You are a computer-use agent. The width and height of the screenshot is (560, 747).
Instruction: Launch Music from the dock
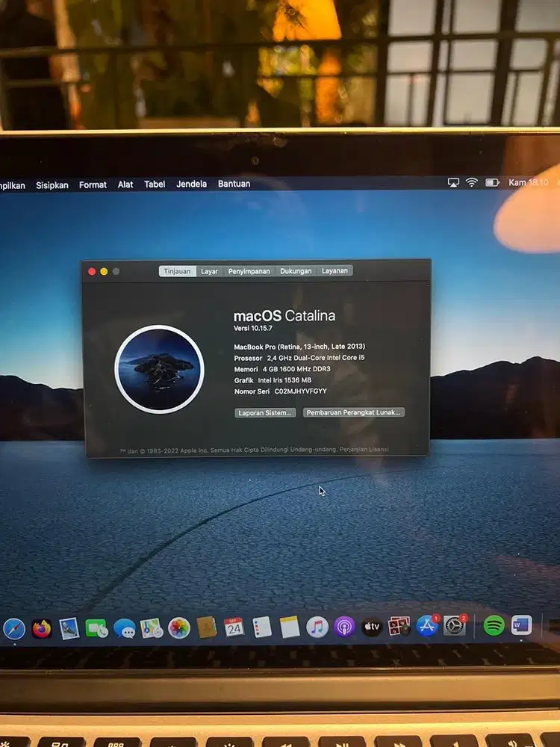(317, 627)
